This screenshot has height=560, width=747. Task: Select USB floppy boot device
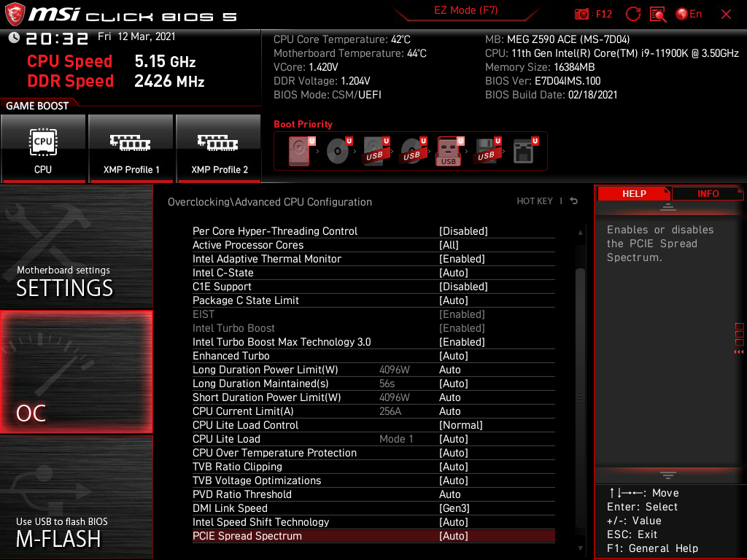tap(487, 151)
